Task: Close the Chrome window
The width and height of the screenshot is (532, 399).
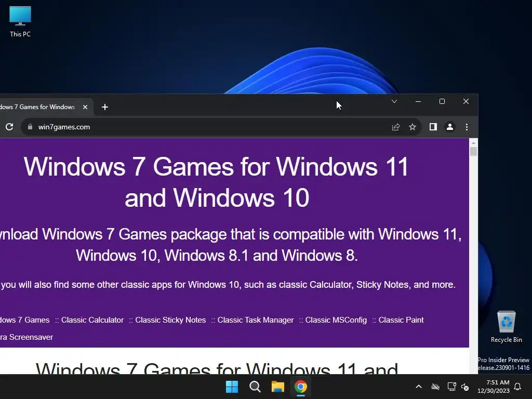Action: 466,101
